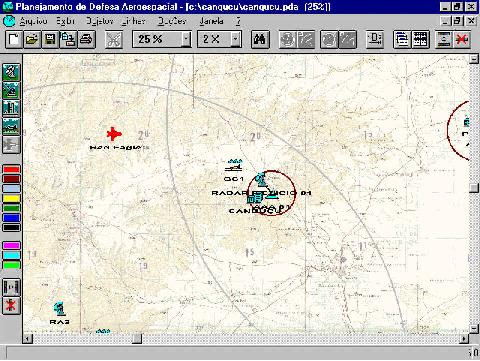This screenshot has height=361, width=480.
Task: Pick the yellow color swatch
Action: click(11, 199)
